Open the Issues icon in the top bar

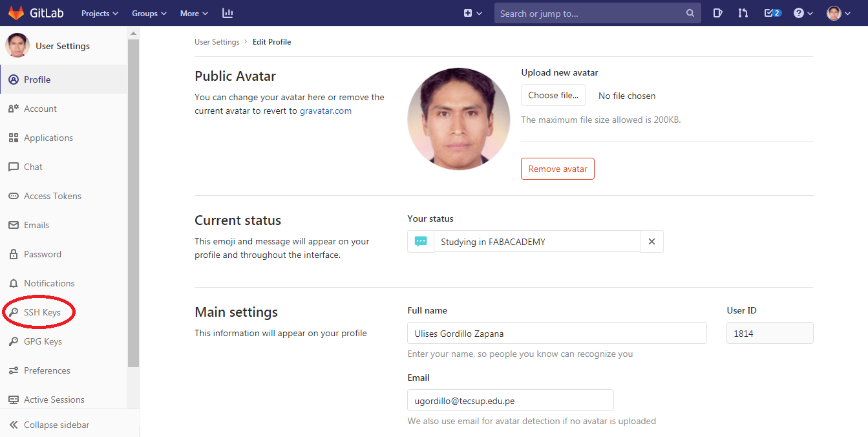(x=717, y=13)
